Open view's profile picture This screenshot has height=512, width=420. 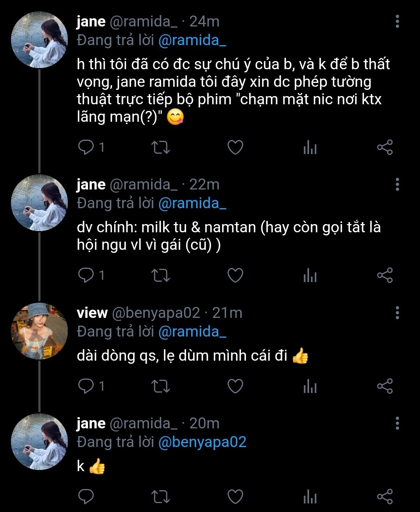coord(39,331)
